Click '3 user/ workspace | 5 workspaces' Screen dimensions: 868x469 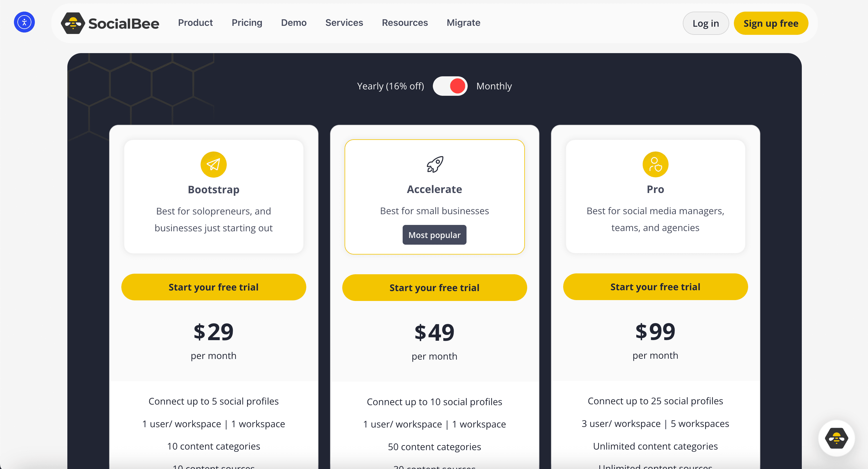[655, 423]
